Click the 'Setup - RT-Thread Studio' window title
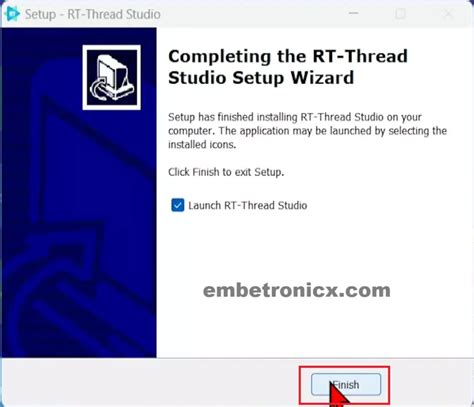 tap(93, 14)
